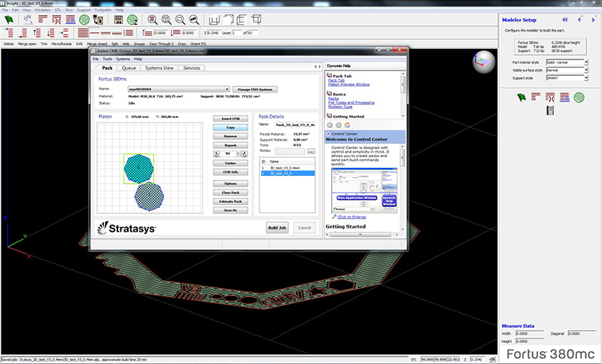Click the Click to Enlarge link

(x=351, y=217)
